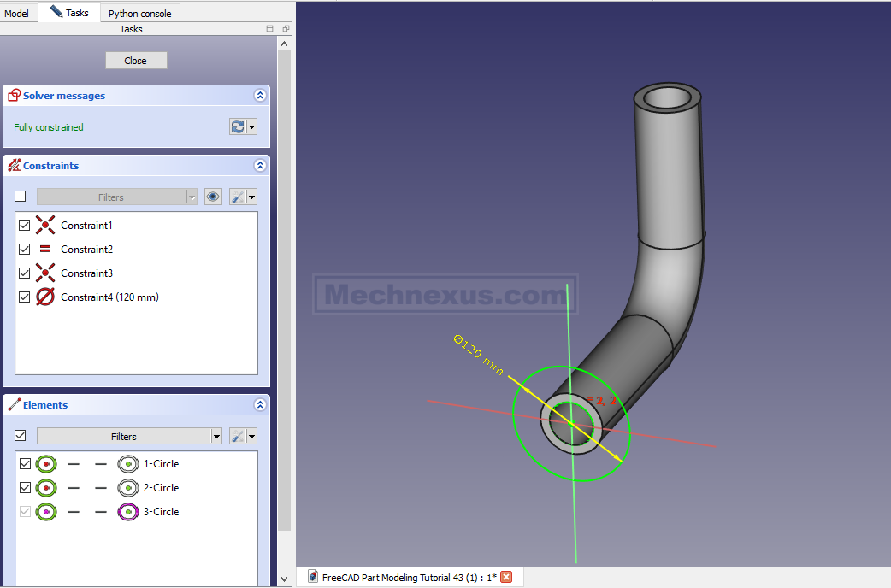Click 2-Circle center point icon
Image resolution: width=891 pixels, height=588 pixels.
pos(46,488)
